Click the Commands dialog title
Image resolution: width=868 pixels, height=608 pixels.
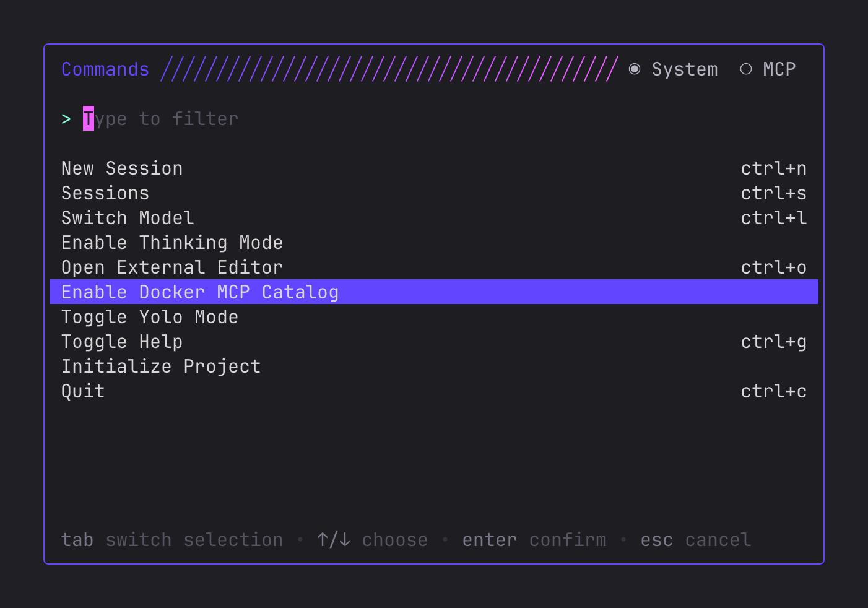pos(105,69)
